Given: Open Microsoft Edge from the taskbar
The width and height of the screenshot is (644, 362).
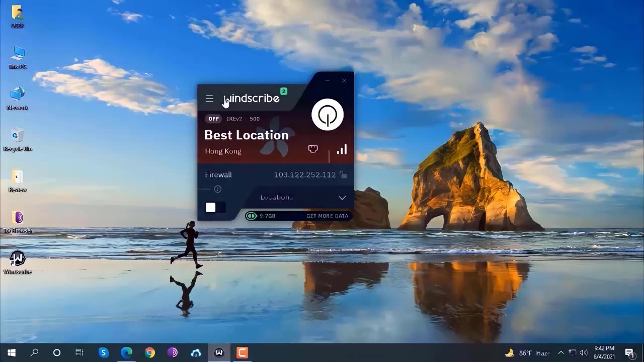Looking at the screenshot, I should [126, 352].
